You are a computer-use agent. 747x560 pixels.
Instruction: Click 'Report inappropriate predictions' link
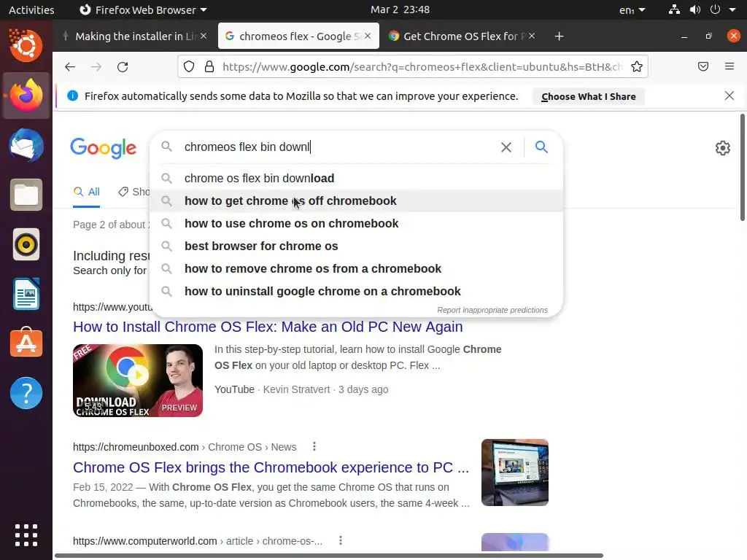tap(492, 310)
